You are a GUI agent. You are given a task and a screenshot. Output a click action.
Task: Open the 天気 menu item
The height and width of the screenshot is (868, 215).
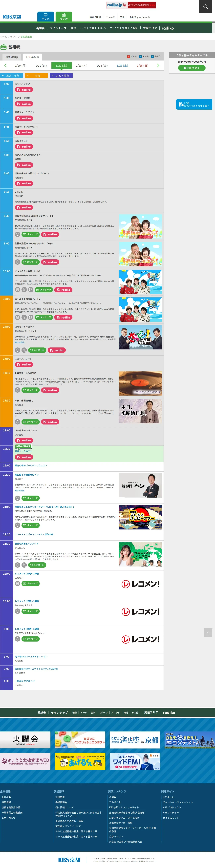coord(122,17)
